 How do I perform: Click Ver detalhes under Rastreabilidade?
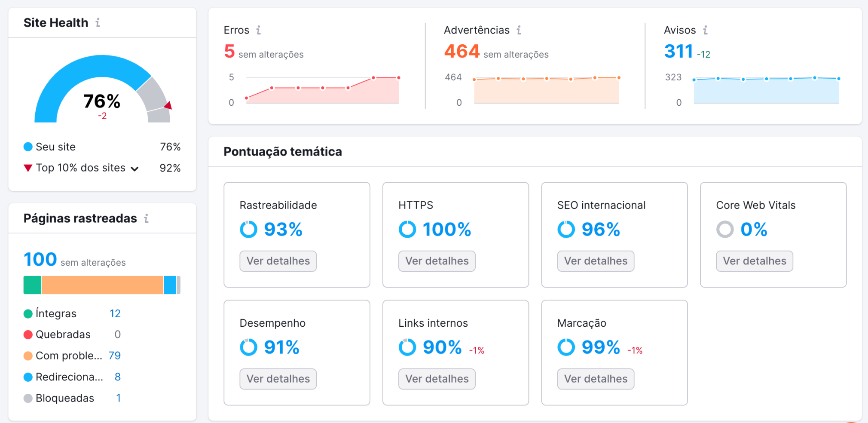point(278,261)
